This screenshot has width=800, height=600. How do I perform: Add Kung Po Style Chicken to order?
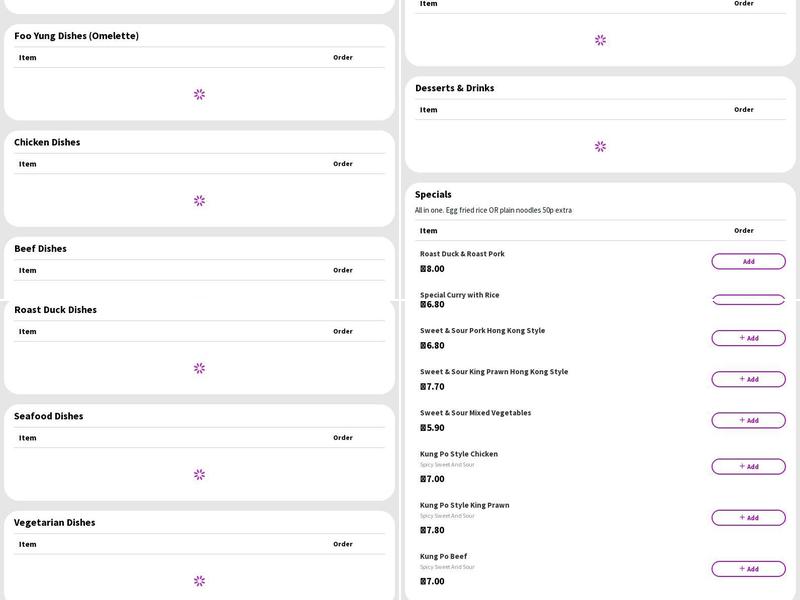coord(748,466)
